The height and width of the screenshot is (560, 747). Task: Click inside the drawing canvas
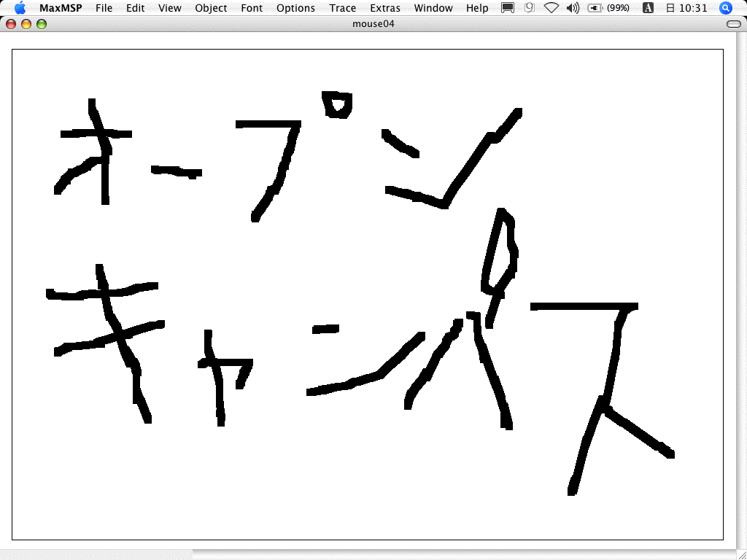tap(368, 295)
